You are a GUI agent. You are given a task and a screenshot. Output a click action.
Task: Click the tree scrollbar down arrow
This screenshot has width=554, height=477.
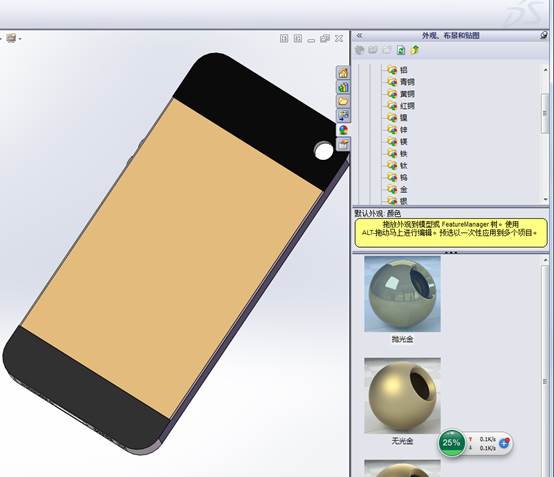point(546,200)
